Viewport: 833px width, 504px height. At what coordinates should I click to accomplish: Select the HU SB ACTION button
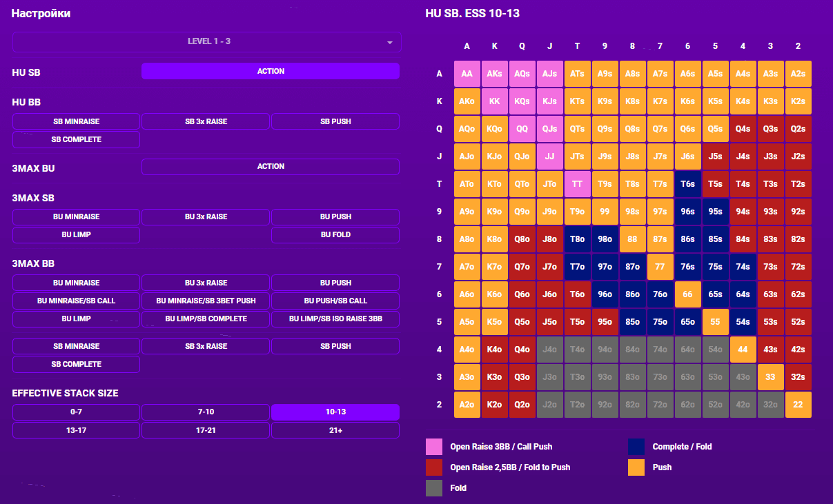(x=271, y=72)
